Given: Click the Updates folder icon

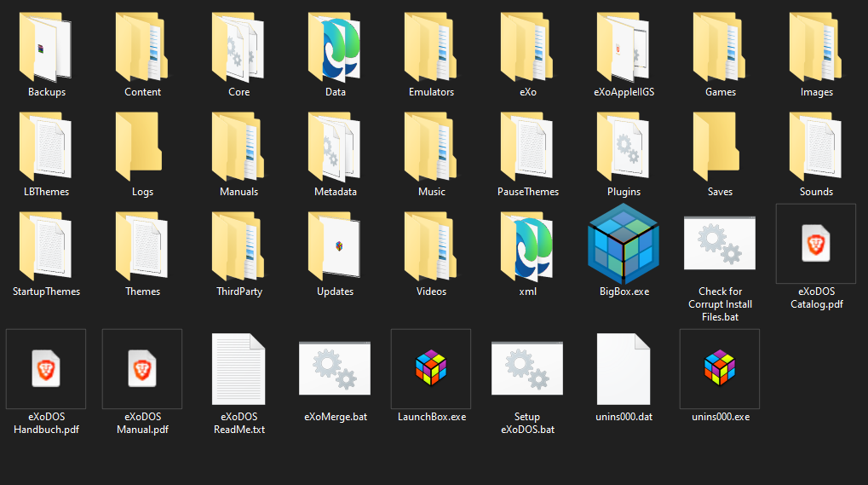Looking at the screenshot, I should (x=335, y=245).
